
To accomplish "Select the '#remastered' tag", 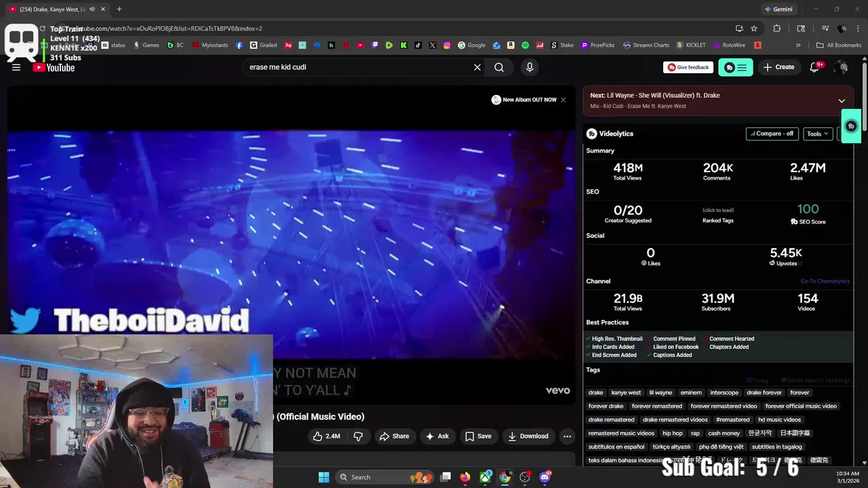I will (x=732, y=420).
